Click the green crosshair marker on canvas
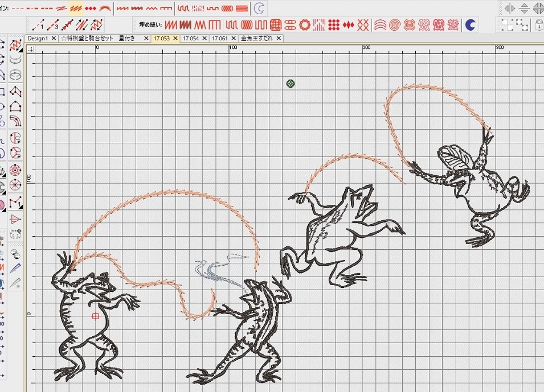This screenshot has width=544, height=392. (291, 84)
